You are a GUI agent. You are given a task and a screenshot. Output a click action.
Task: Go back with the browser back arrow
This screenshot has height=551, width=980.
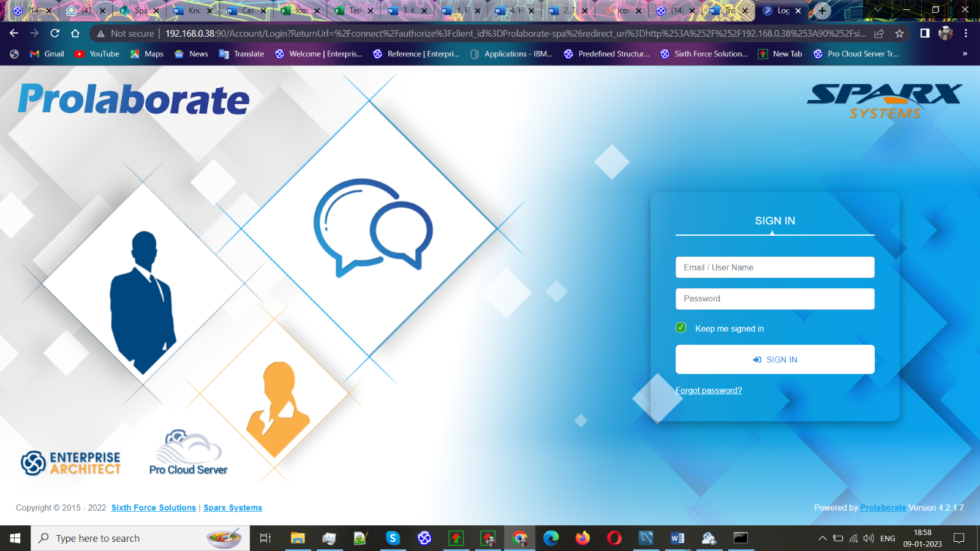(x=14, y=33)
